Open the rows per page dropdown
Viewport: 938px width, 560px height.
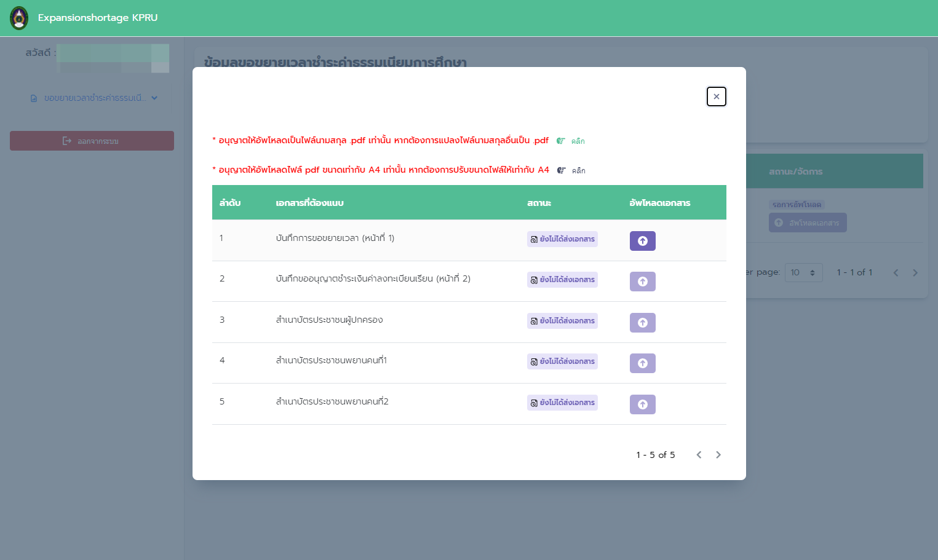pos(803,272)
